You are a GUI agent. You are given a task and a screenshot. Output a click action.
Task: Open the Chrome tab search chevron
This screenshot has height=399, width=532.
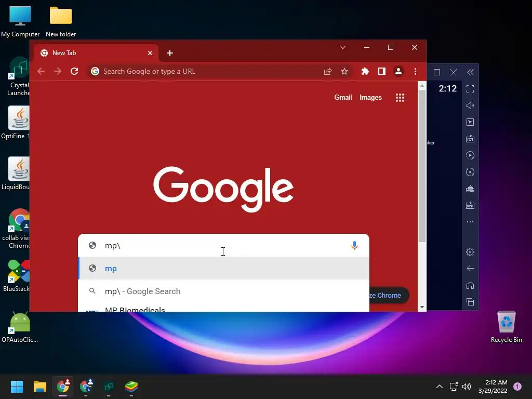pos(343,47)
